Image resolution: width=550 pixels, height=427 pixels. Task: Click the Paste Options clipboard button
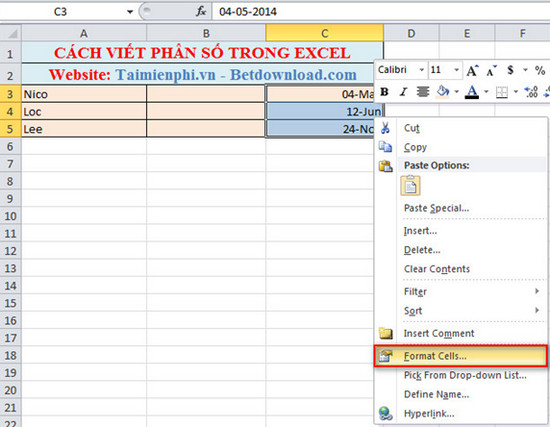tap(410, 186)
